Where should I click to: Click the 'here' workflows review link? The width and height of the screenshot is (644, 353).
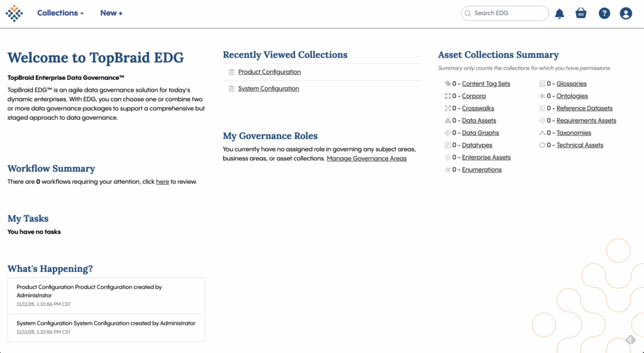point(162,182)
